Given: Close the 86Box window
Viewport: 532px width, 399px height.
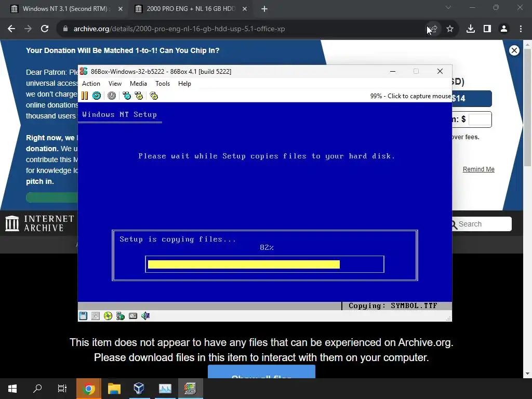Looking at the screenshot, I should click(440, 71).
